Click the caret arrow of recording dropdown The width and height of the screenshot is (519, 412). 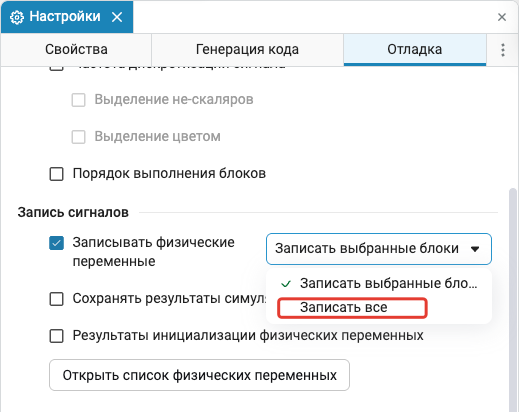[x=475, y=249]
